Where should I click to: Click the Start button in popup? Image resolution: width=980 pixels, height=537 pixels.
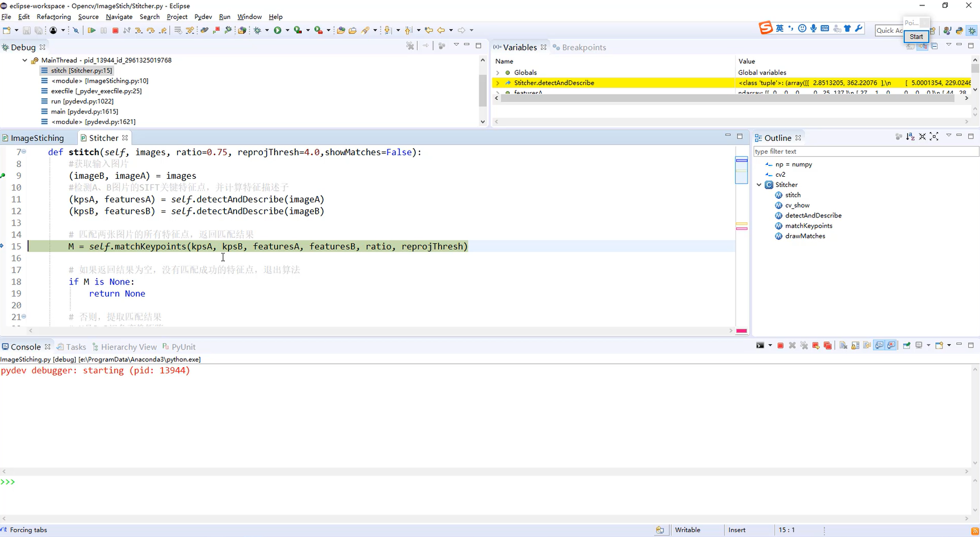(916, 37)
